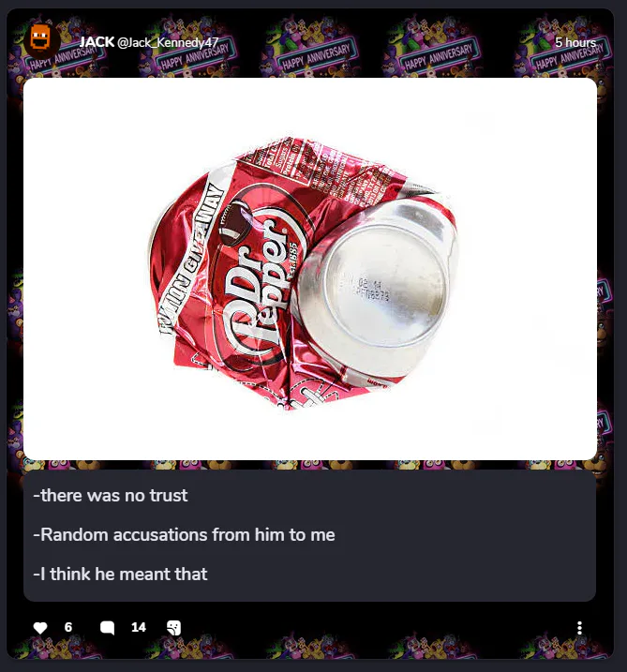Open the three-dot more options menu
Viewport: 627px width, 672px height.
click(x=579, y=628)
